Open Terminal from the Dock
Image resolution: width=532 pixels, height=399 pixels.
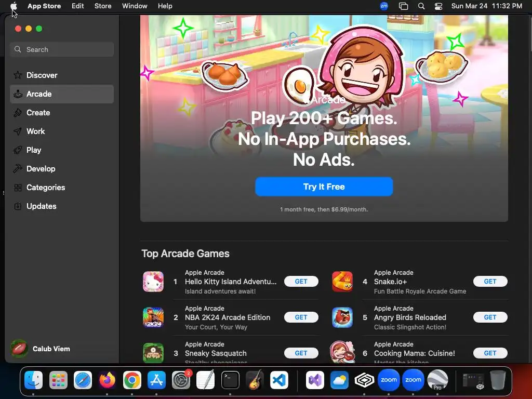point(230,380)
